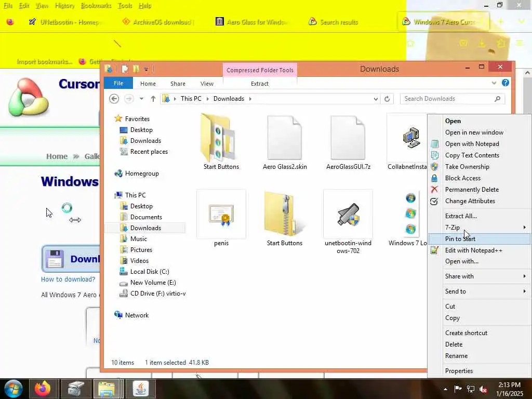Choose Open with Notepad
The height and width of the screenshot is (399, 532).
coord(479,144)
